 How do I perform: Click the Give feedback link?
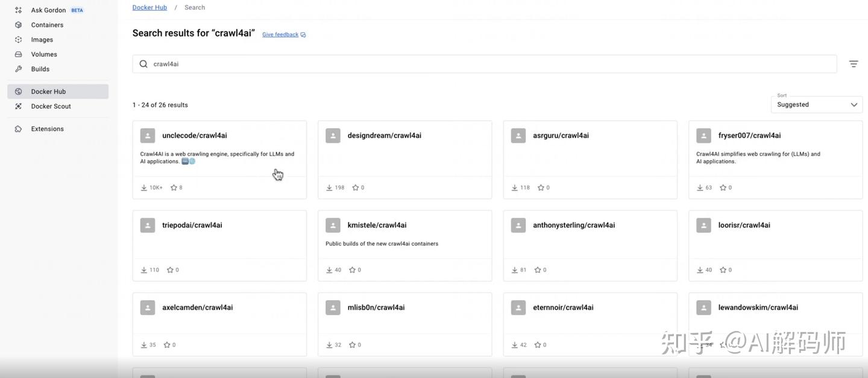coord(280,35)
